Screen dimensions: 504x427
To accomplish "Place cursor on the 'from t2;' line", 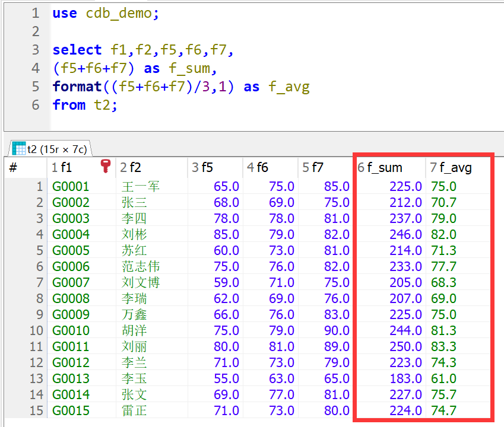I will coord(85,105).
